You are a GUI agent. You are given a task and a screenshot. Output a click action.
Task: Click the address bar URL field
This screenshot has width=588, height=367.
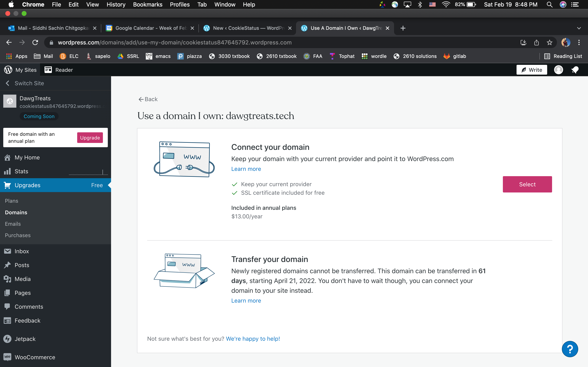pyautogui.click(x=174, y=42)
